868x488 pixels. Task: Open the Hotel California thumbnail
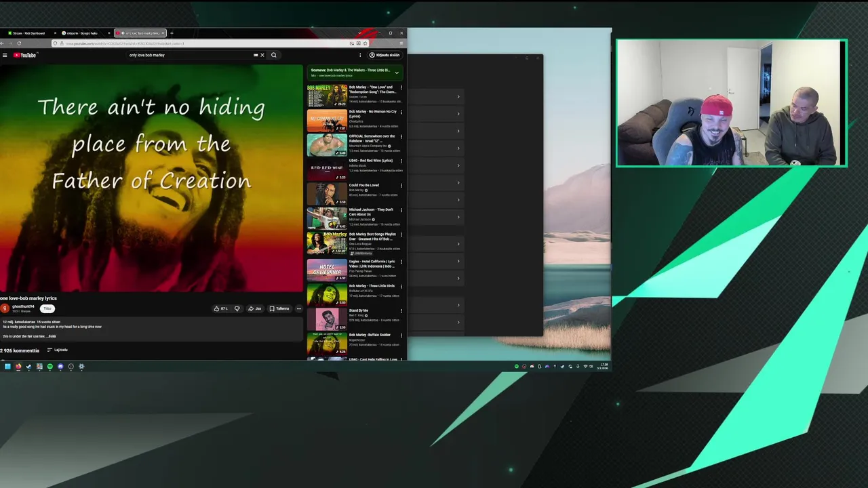(327, 270)
